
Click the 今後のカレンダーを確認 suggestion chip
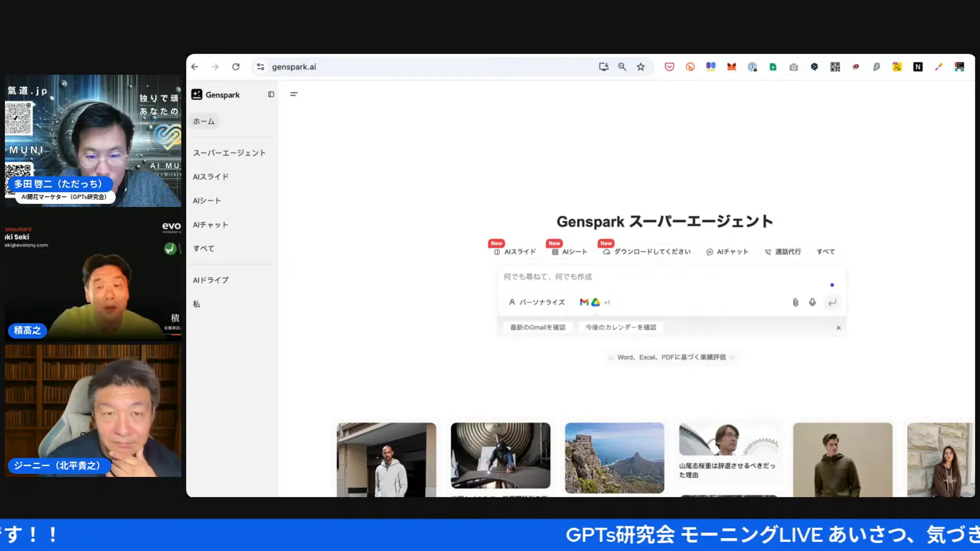tap(621, 328)
